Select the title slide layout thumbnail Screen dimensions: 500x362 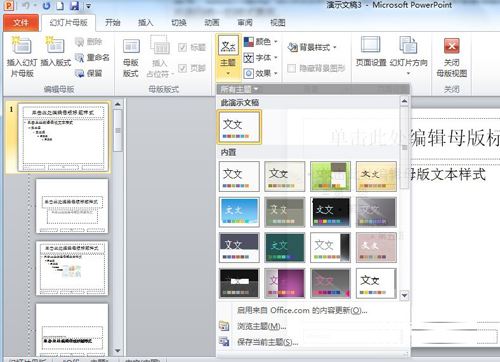(72, 206)
